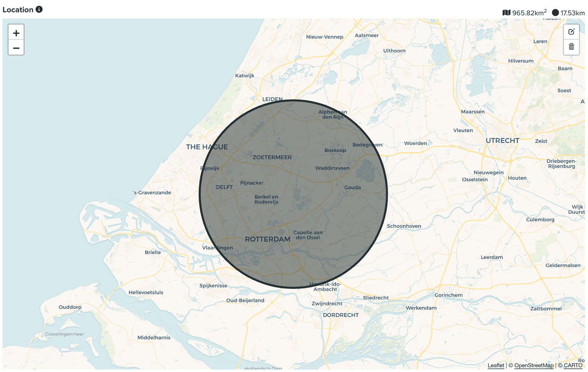Click the 'Sliedrecht' map label
Image resolution: width=588 pixels, height=372 pixels.
(376, 298)
